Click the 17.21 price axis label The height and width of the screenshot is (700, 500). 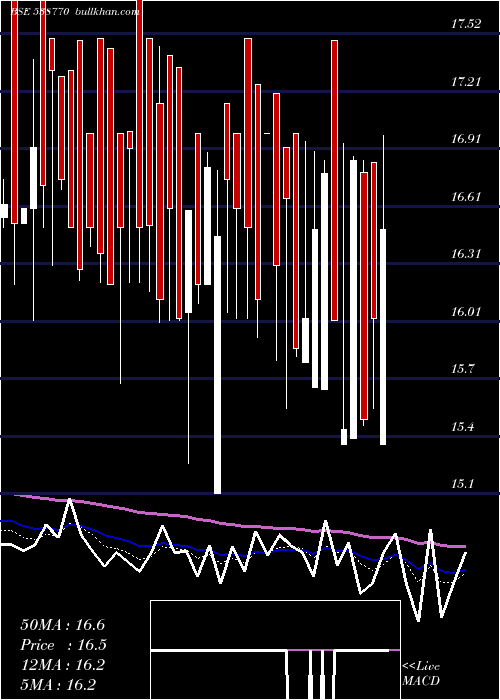tap(466, 82)
